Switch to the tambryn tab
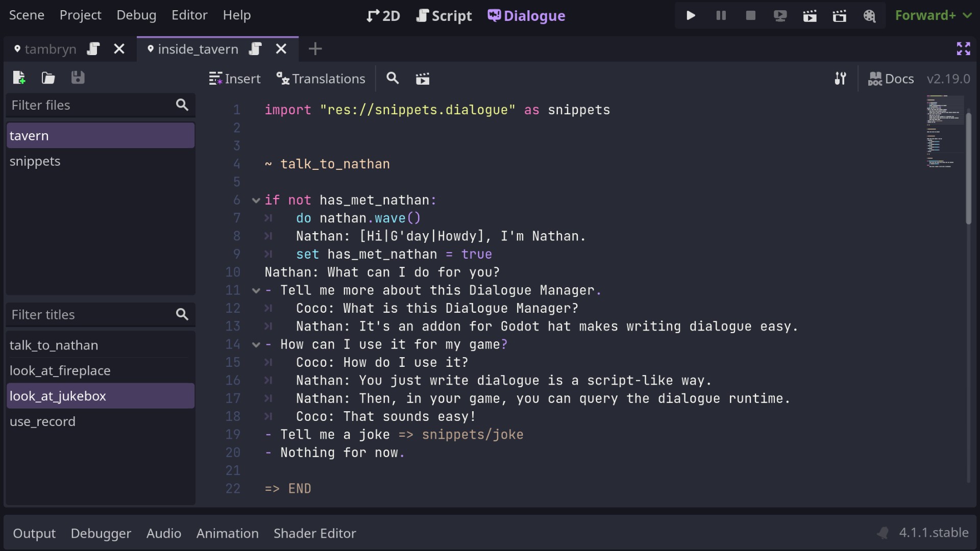 (51, 48)
